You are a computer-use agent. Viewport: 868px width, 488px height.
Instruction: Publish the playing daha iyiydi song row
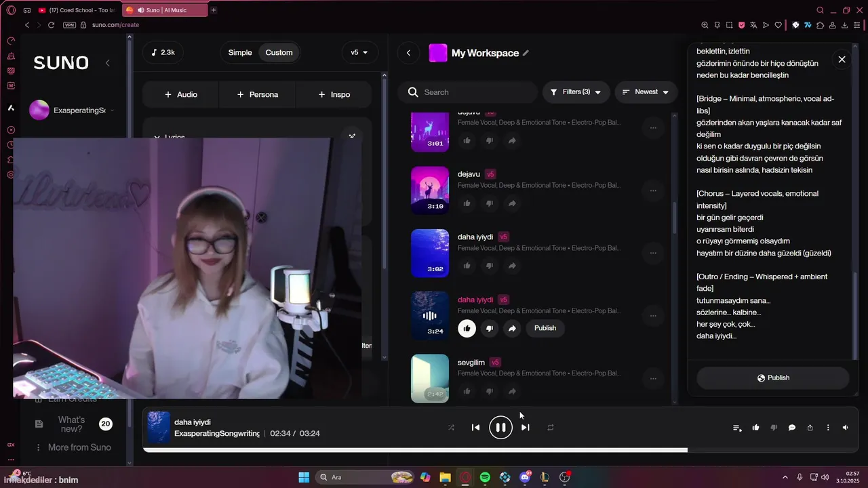545,328
